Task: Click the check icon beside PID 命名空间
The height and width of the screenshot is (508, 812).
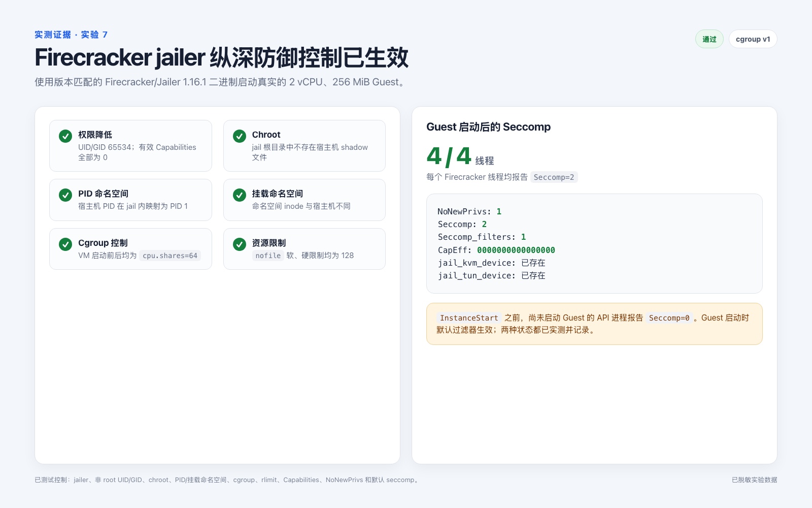Action: point(65,195)
